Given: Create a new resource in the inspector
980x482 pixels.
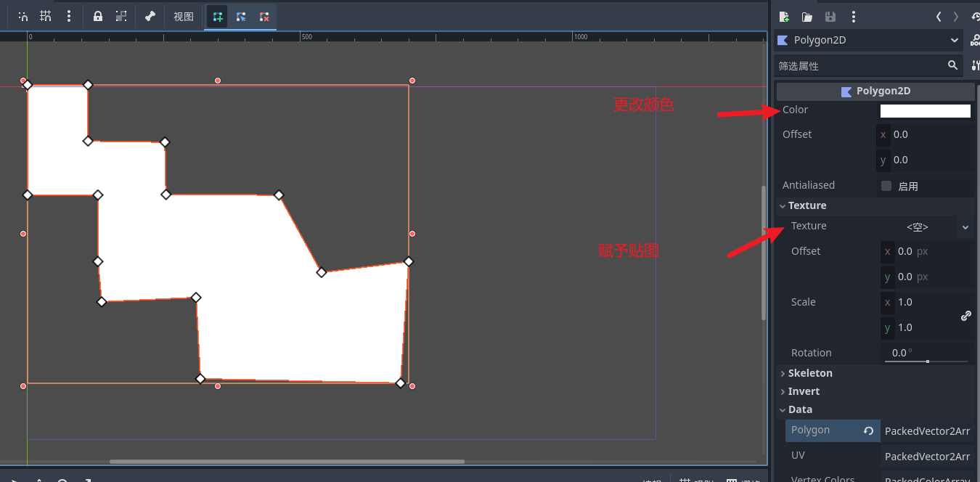Looking at the screenshot, I should coord(784,17).
